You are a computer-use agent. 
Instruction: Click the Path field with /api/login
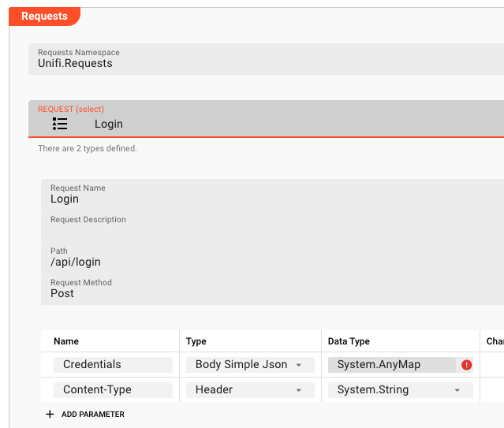[x=272, y=258]
